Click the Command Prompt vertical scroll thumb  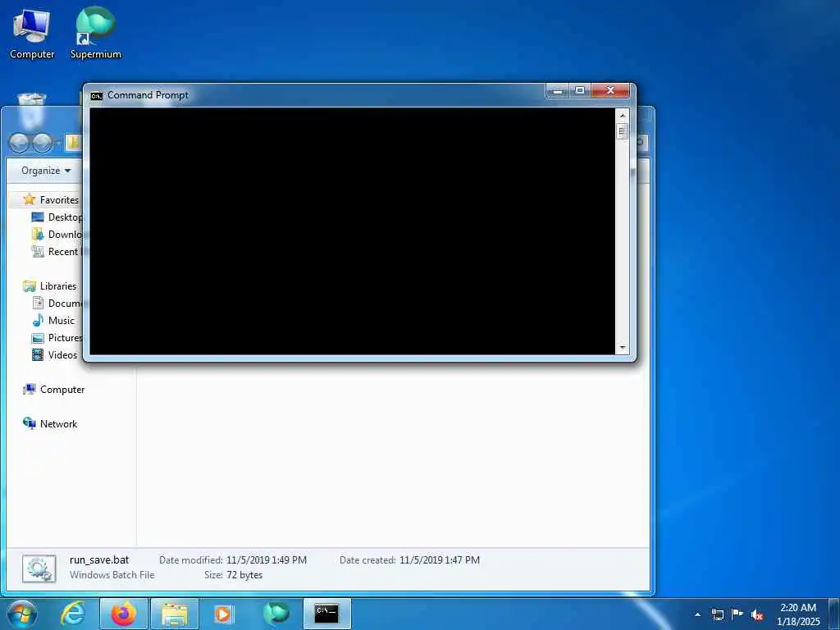[x=622, y=131]
